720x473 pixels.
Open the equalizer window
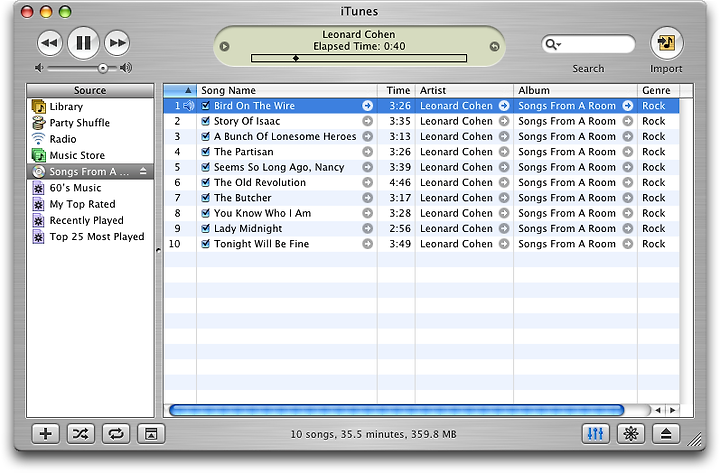tap(596, 434)
